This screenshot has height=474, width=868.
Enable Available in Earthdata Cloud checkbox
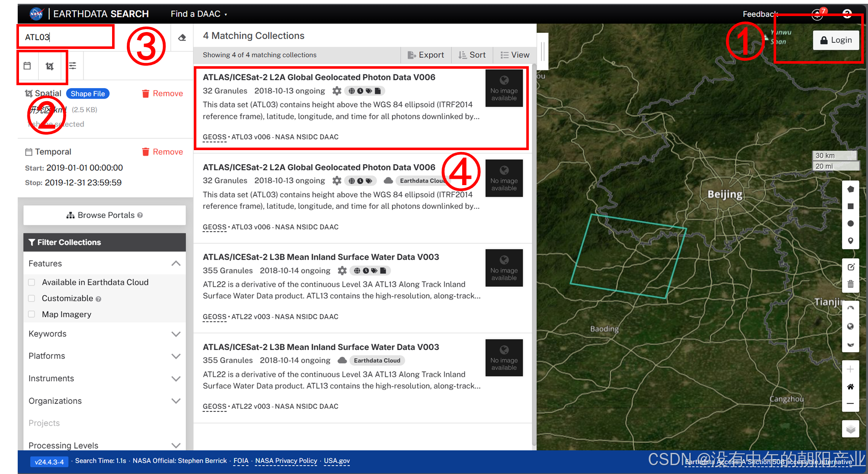tap(32, 283)
